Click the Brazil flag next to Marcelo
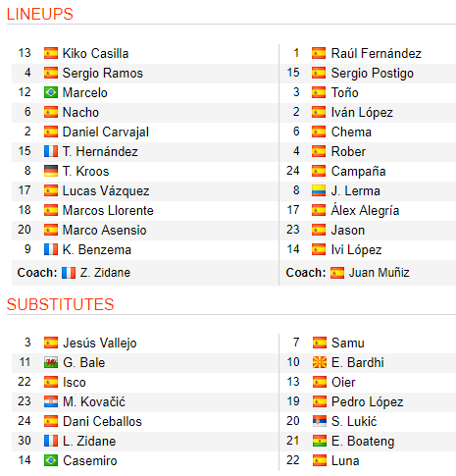Screen dimensions: 456x476 click(x=51, y=92)
